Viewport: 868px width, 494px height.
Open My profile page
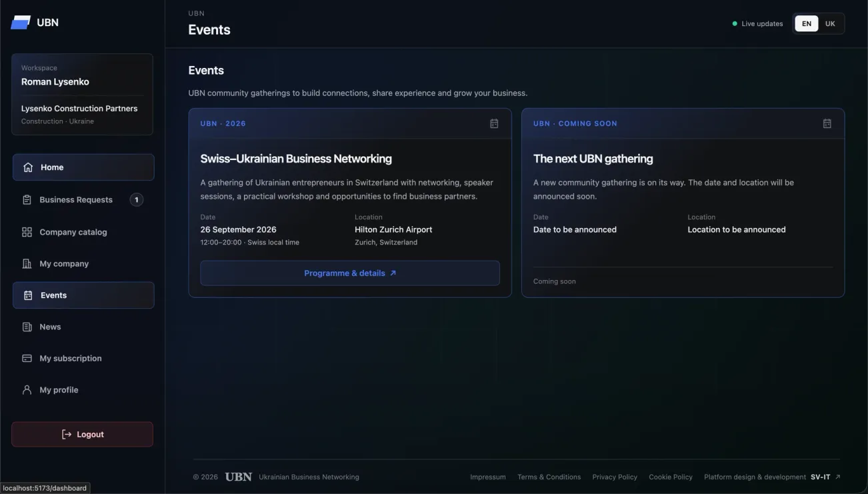click(83, 390)
